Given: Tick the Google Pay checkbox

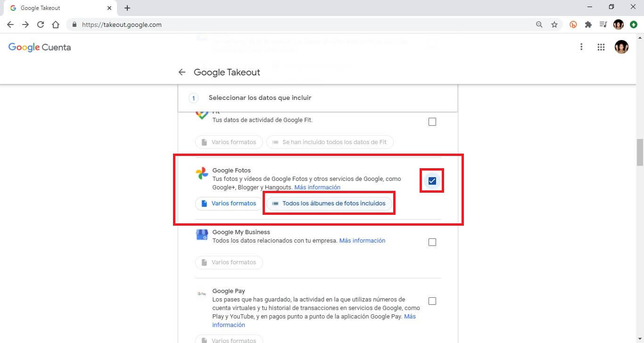Looking at the screenshot, I should (432, 301).
